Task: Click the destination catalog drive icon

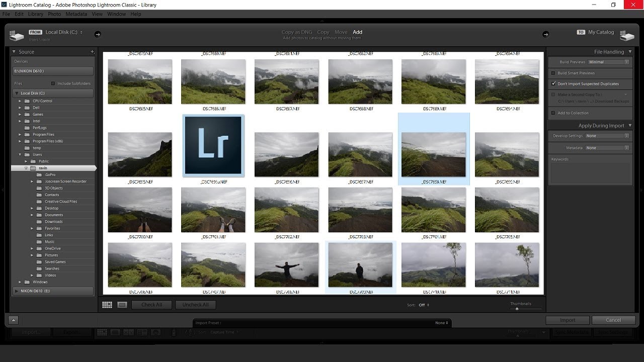Action: pos(627,36)
